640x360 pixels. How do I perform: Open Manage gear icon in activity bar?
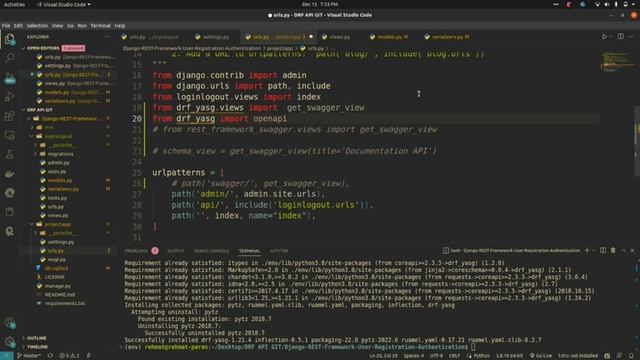(9, 342)
